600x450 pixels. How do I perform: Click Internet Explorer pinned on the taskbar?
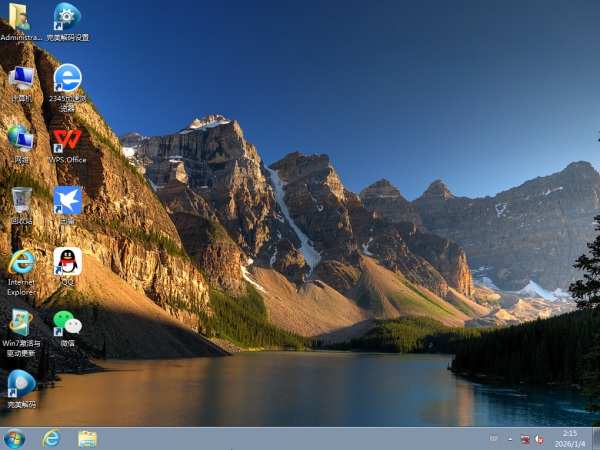[x=51, y=438]
